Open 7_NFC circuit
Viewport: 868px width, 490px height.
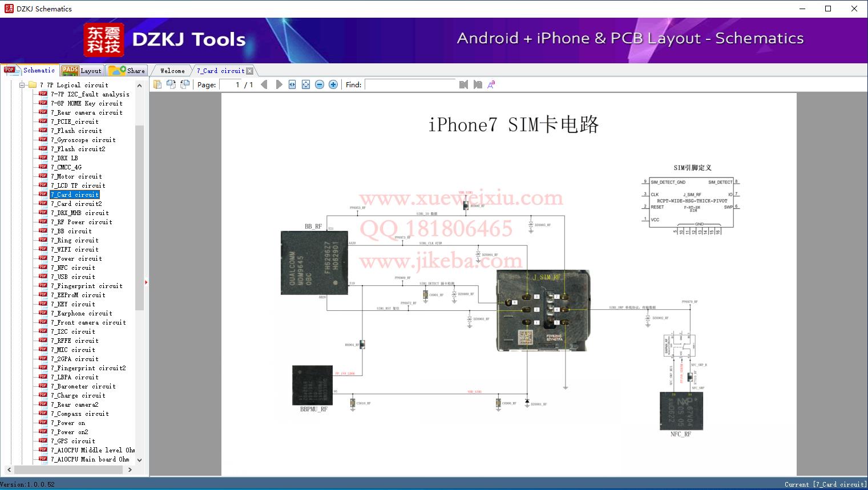coord(73,268)
